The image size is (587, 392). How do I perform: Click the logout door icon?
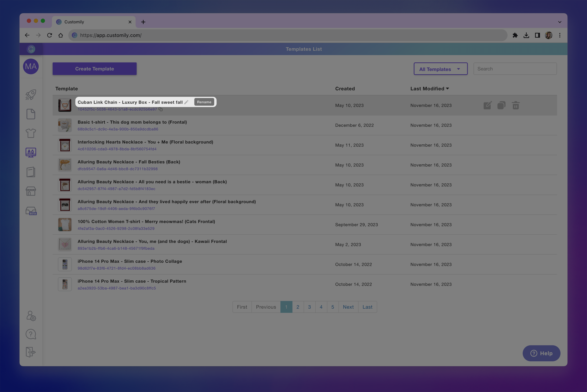click(31, 352)
